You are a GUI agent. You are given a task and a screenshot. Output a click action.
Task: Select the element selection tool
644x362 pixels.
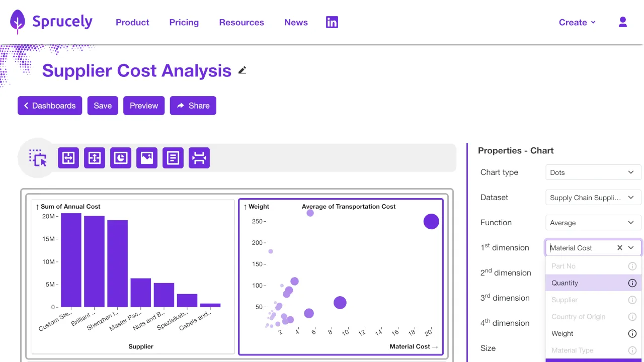pyautogui.click(x=38, y=157)
